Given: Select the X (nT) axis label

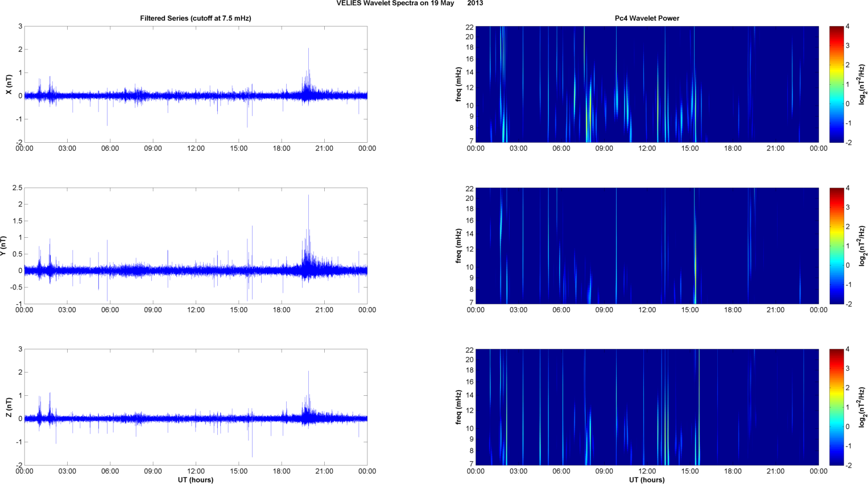Looking at the screenshot, I should pyautogui.click(x=9, y=84).
